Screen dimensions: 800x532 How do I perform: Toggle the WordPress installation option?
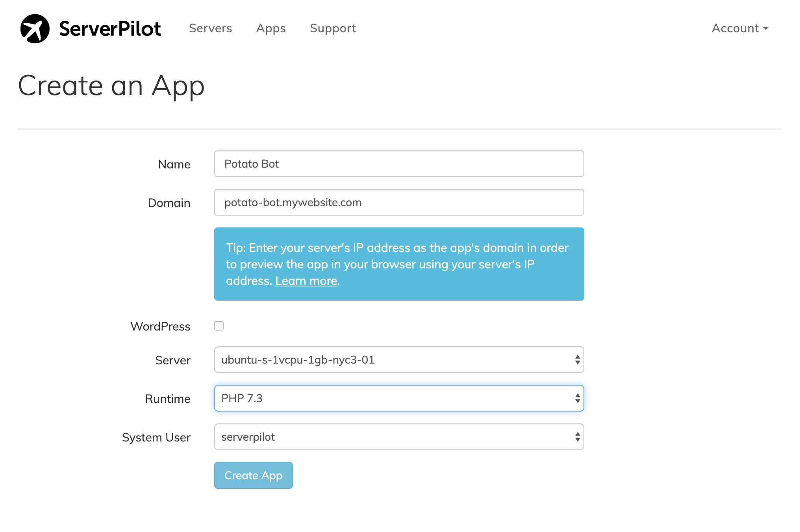[x=219, y=325]
